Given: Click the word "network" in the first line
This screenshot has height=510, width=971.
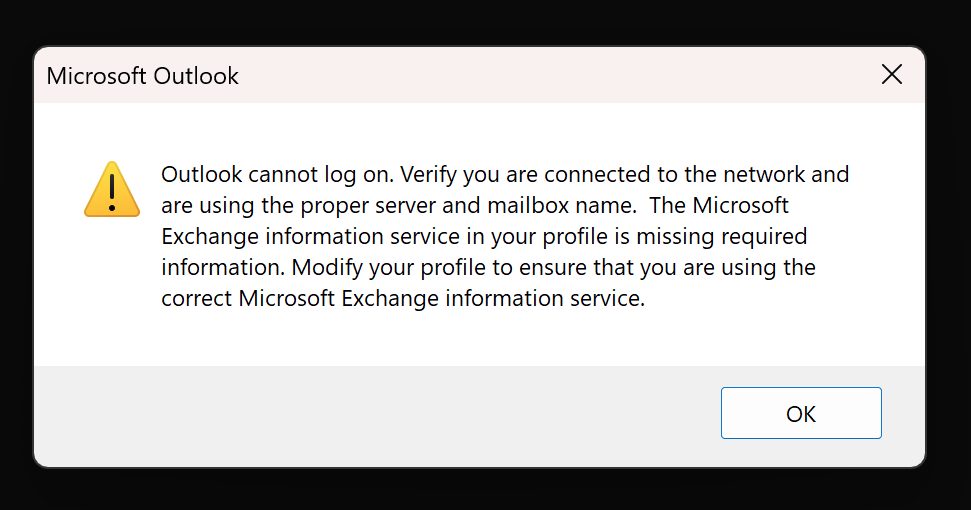Looking at the screenshot, I should coord(764,174).
